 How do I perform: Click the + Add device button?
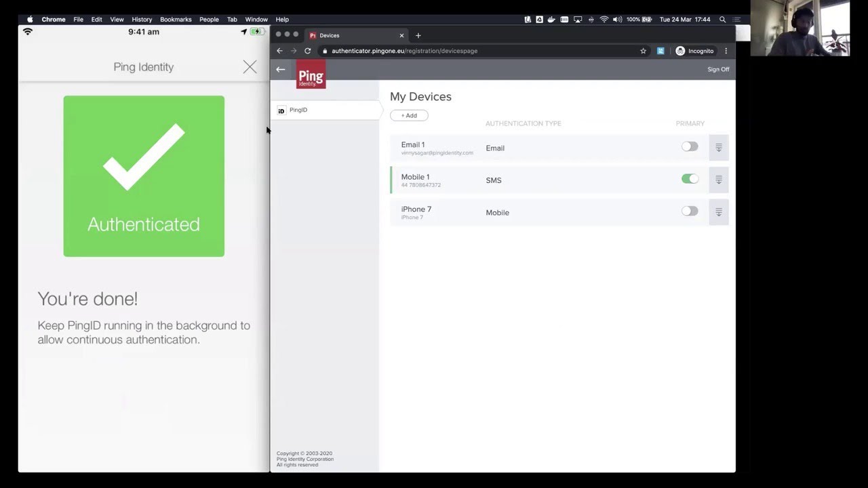[409, 115]
